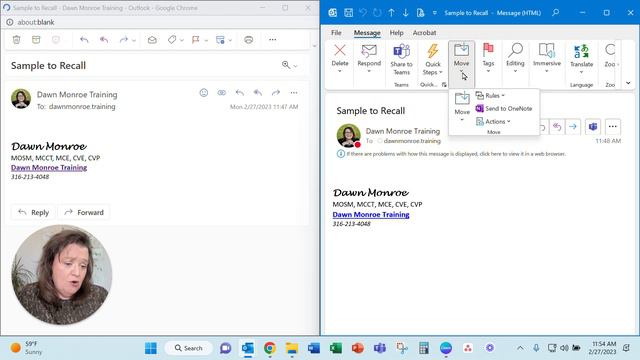Image resolution: width=640 pixels, height=360 pixels.
Task: Click the Reply button below web message
Action: click(x=34, y=212)
